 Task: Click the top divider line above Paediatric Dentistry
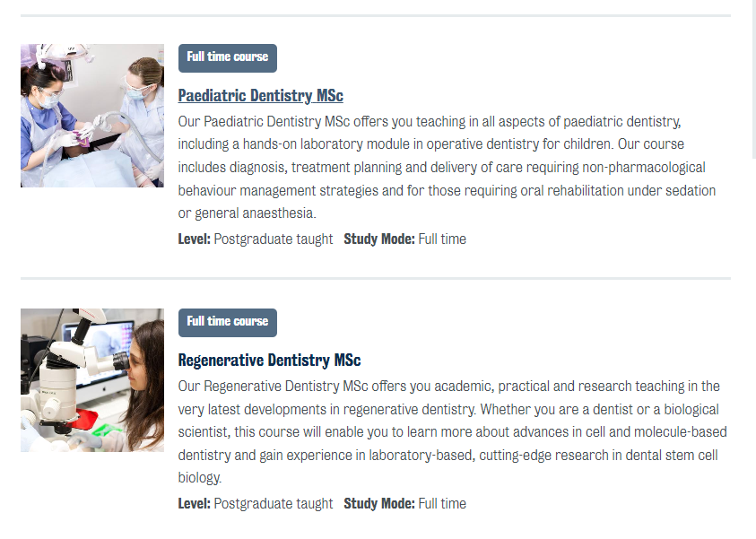[375, 15]
